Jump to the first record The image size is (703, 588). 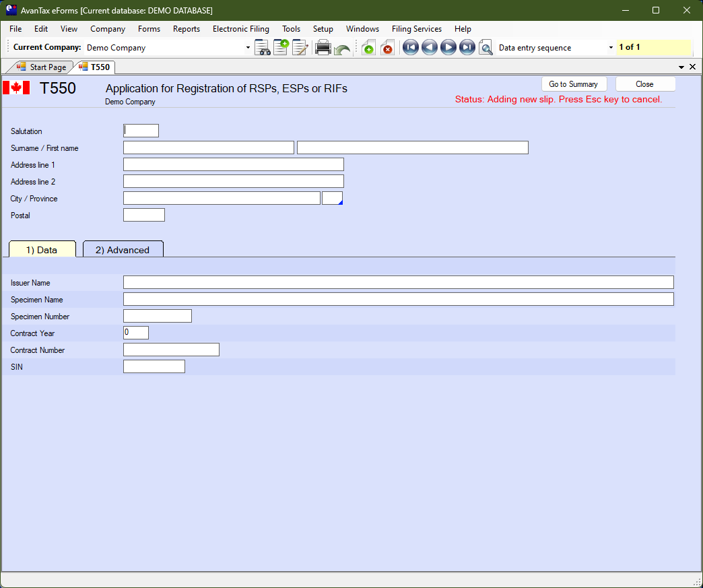pos(411,48)
